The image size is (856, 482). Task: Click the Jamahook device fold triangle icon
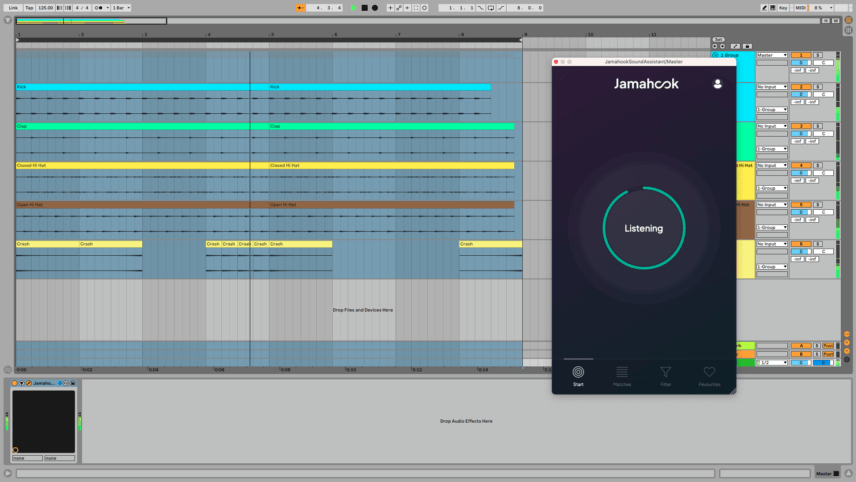(x=22, y=383)
